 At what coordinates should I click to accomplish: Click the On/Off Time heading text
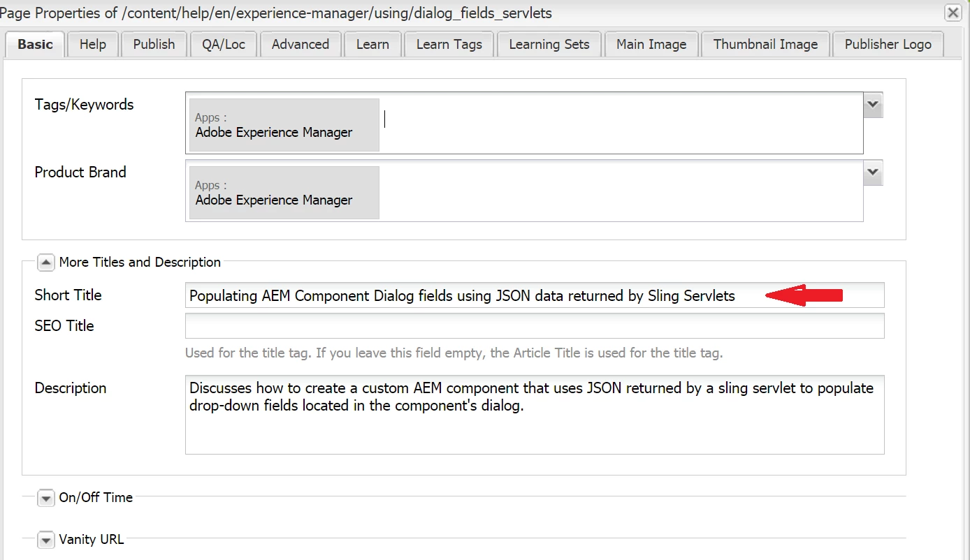[x=96, y=498]
